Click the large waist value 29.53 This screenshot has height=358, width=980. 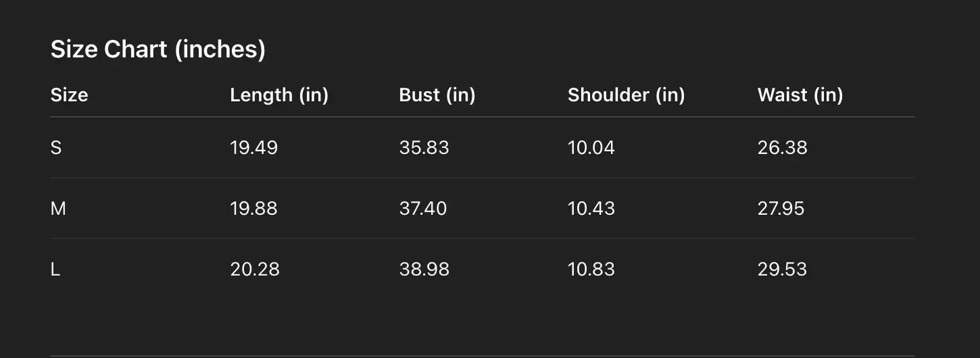(x=782, y=269)
